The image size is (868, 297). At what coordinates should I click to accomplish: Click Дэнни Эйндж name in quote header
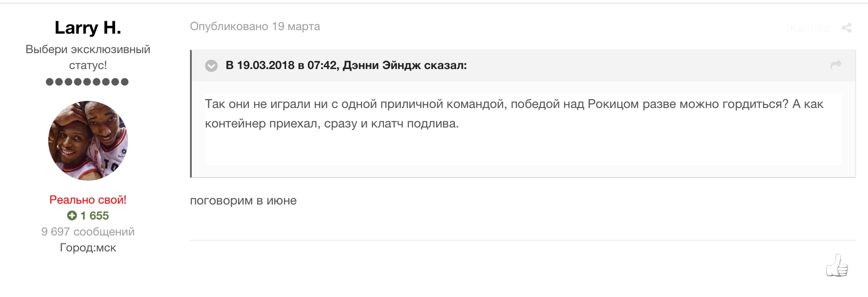(382, 66)
